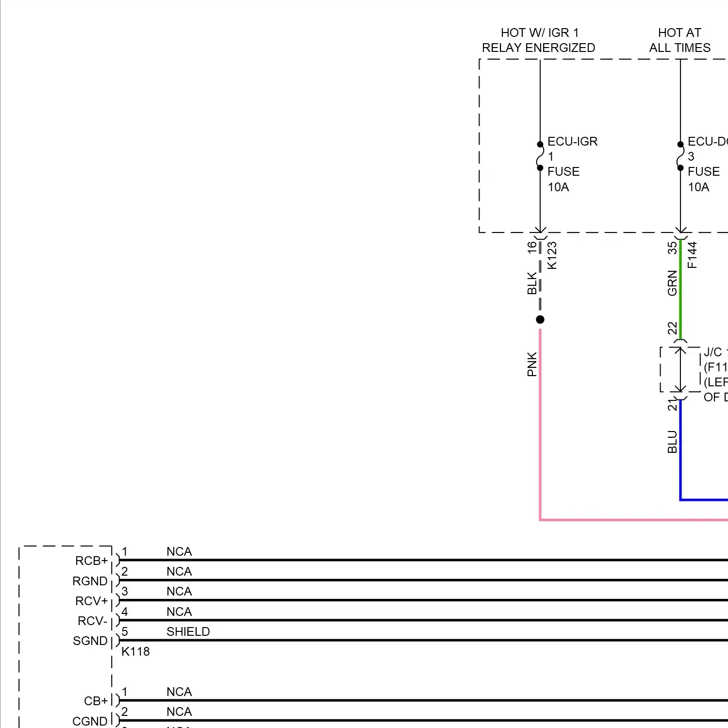Click the 'RCV-' terminal label
728x728 pixels.
[92, 621]
